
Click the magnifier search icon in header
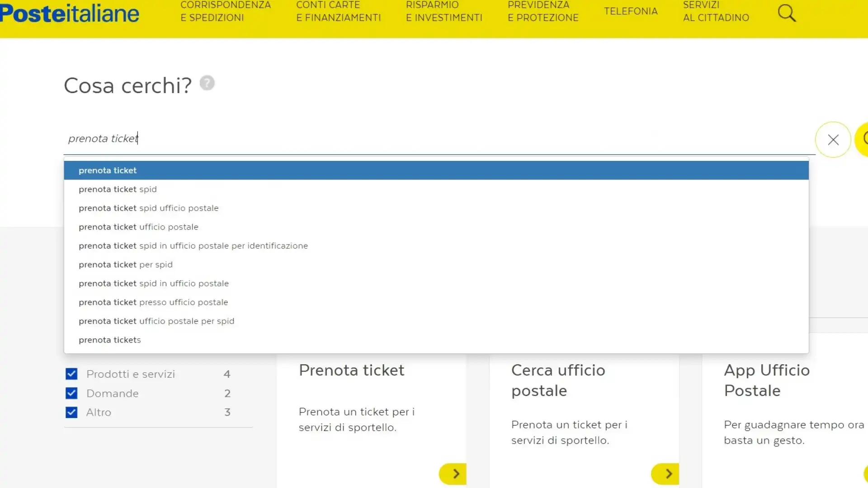pos(787,13)
